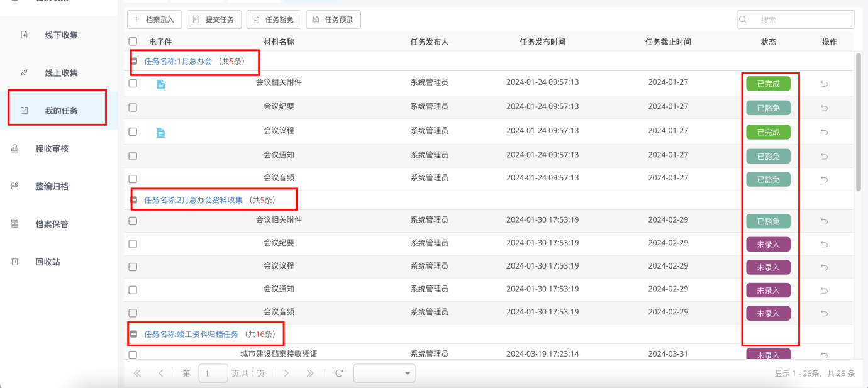Viewport: 868px width, 388px height.
Task: Go to the first page
Action: (x=137, y=374)
